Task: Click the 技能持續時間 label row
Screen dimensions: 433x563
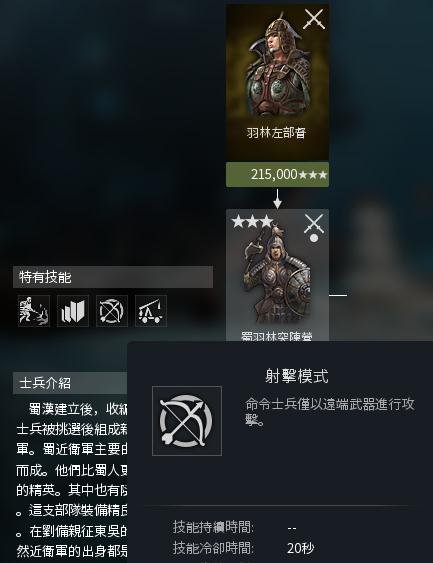Action: (x=234, y=527)
